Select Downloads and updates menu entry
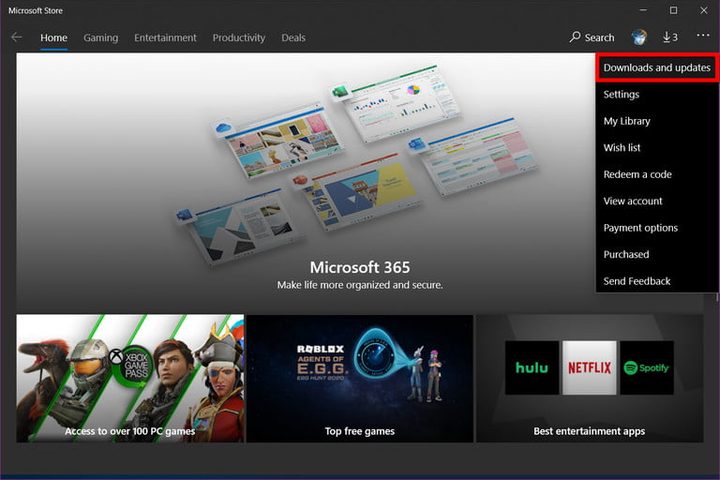This screenshot has height=480, width=720. (x=657, y=68)
